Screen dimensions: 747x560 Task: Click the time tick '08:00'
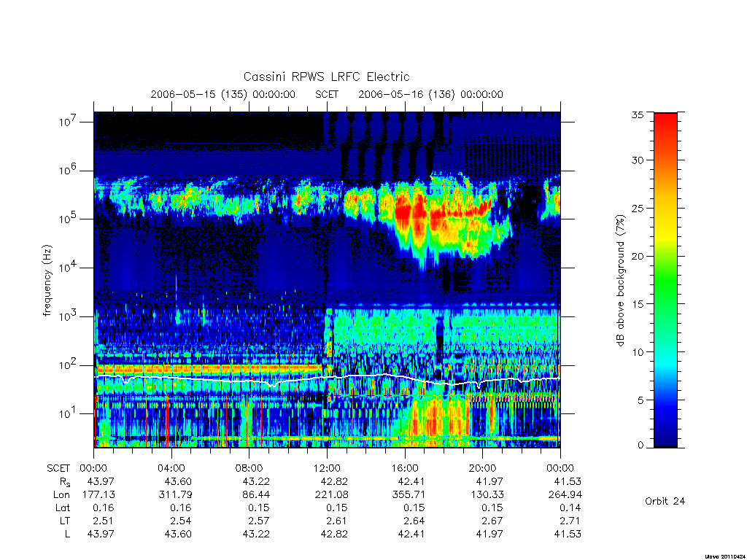tap(249, 469)
